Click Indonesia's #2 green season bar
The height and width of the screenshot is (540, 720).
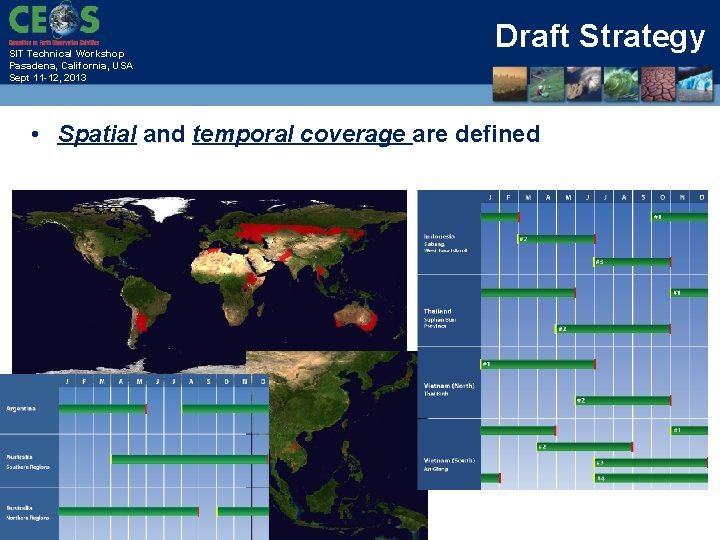(557, 239)
